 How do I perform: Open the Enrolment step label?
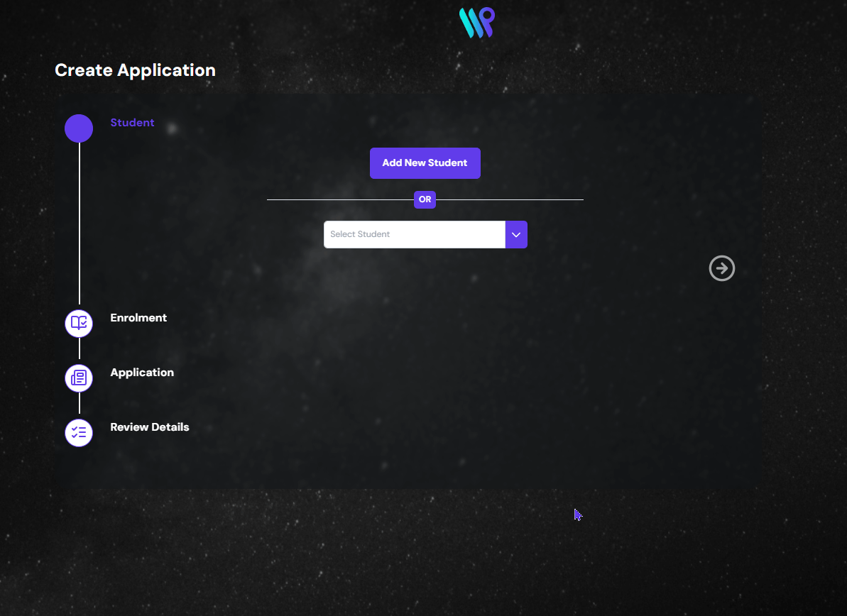[138, 318]
